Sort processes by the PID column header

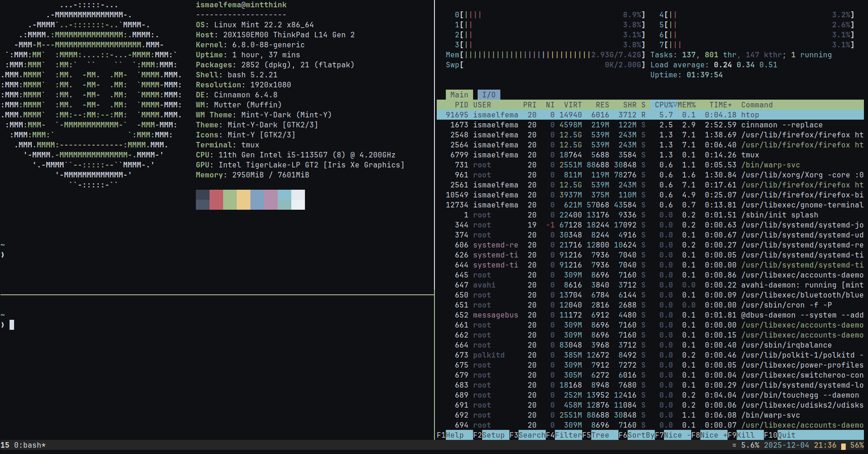(x=462, y=105)
